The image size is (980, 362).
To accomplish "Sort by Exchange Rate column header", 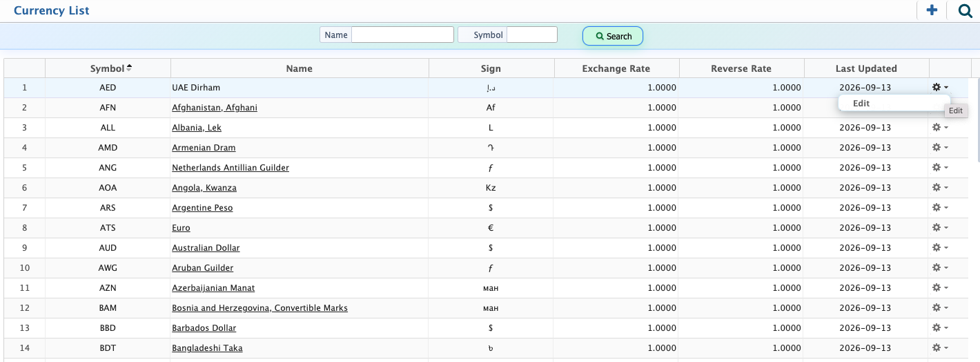I will 616,68.
